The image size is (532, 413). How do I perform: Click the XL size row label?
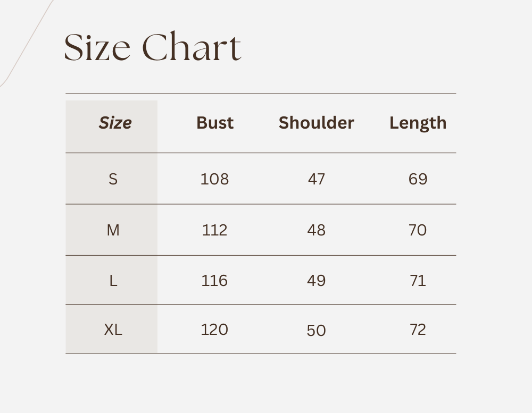pyautogui.click(x=113, y=330)
